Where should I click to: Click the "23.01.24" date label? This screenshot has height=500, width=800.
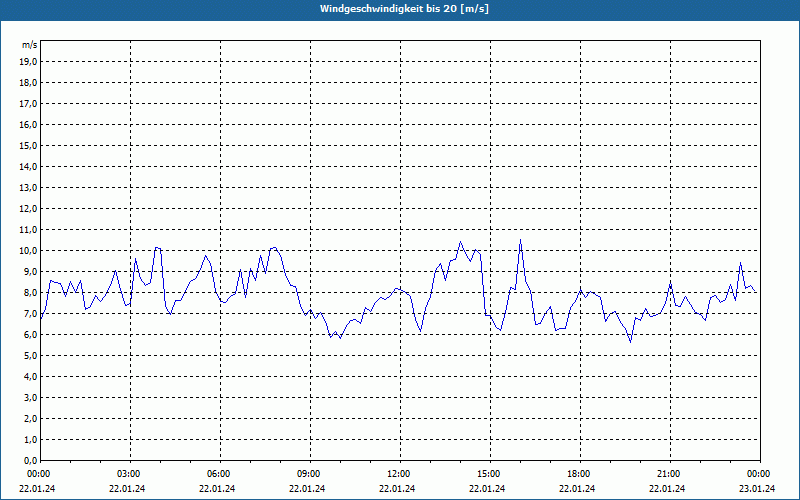click(x=757, y=489)
